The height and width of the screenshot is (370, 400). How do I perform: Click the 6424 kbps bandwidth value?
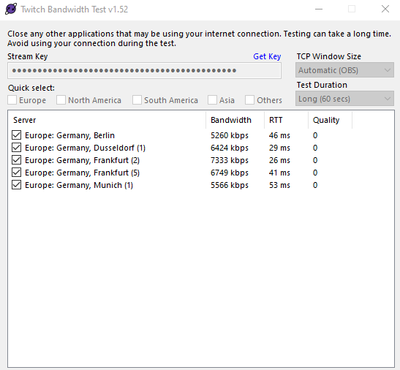coord(230,148)
